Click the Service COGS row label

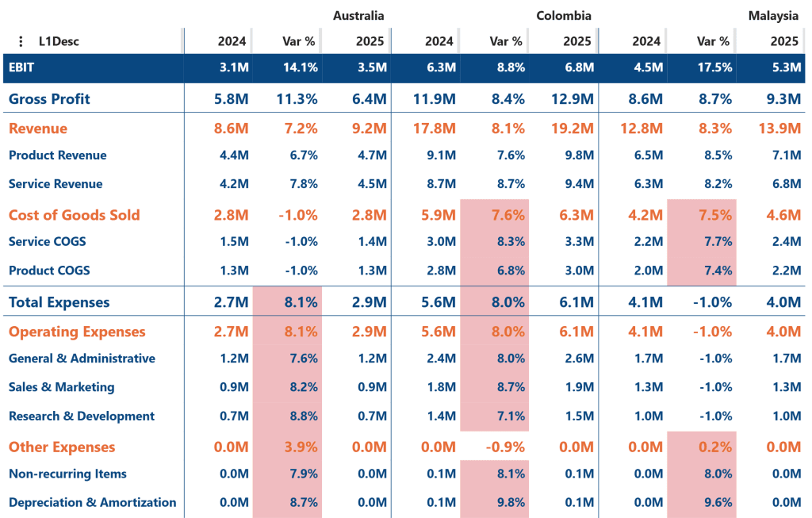pos(47,241)
